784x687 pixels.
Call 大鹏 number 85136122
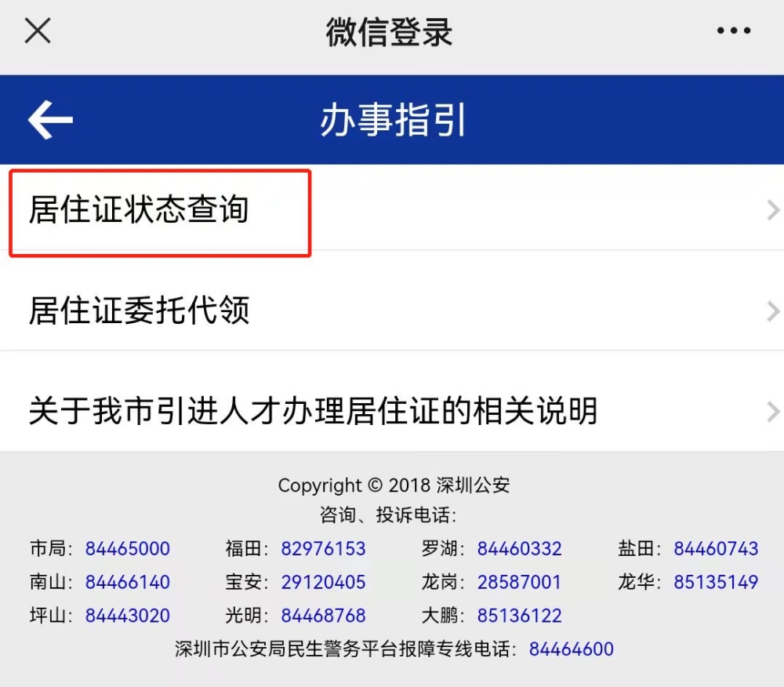pyautogui.click(x=519, y=616)
